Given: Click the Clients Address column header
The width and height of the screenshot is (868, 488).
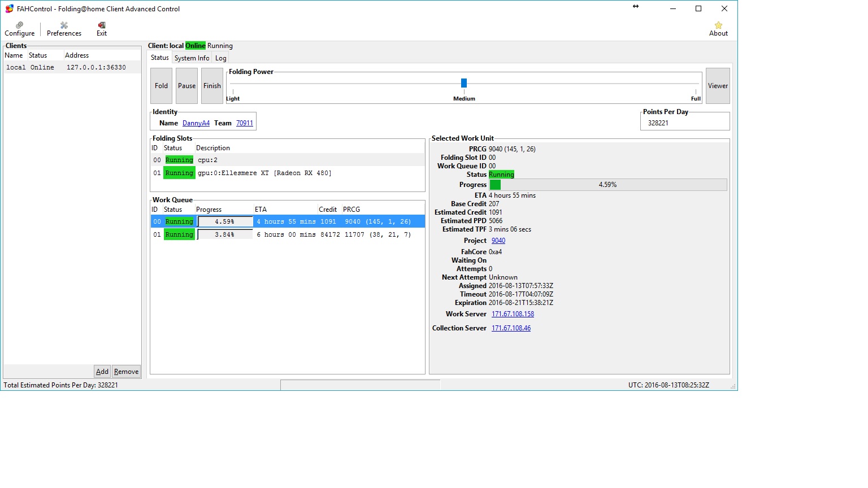Looking at the screenshot, I should pos(77,55).
